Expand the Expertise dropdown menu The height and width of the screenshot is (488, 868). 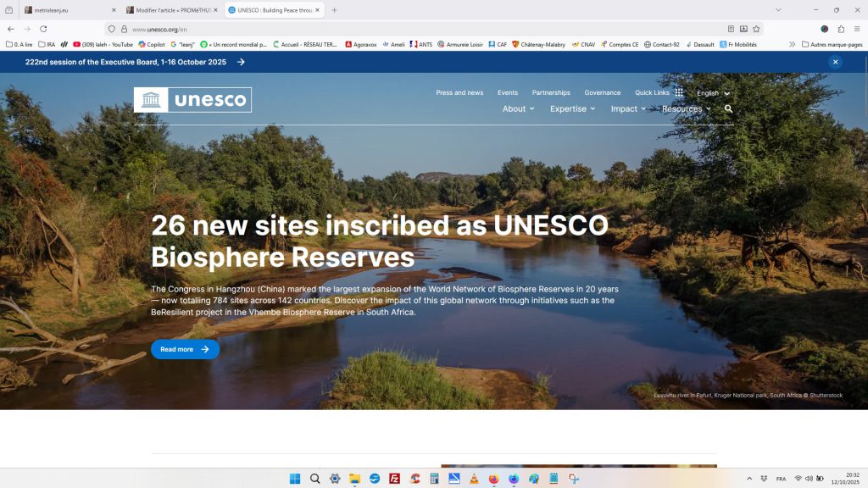(572, 109)
